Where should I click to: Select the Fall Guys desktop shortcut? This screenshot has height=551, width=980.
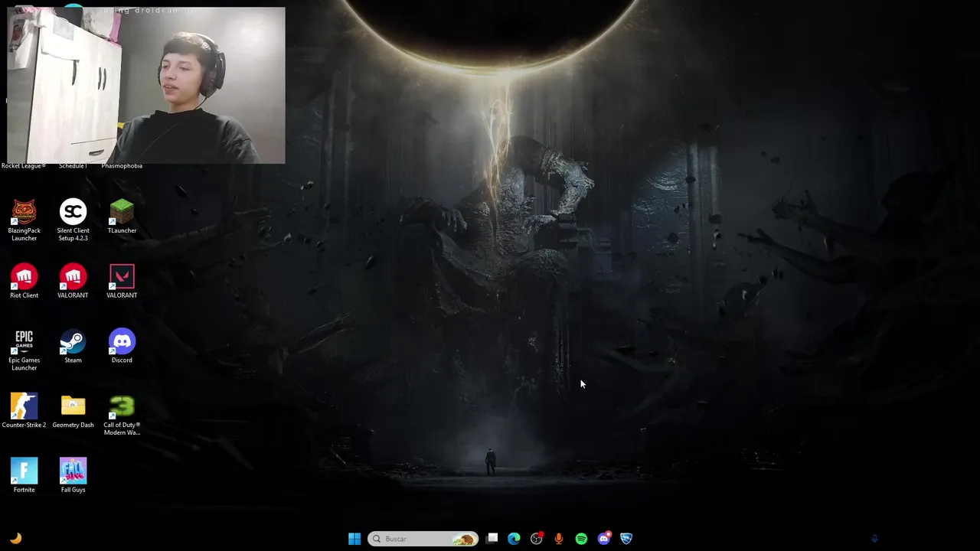click(73, 475)
